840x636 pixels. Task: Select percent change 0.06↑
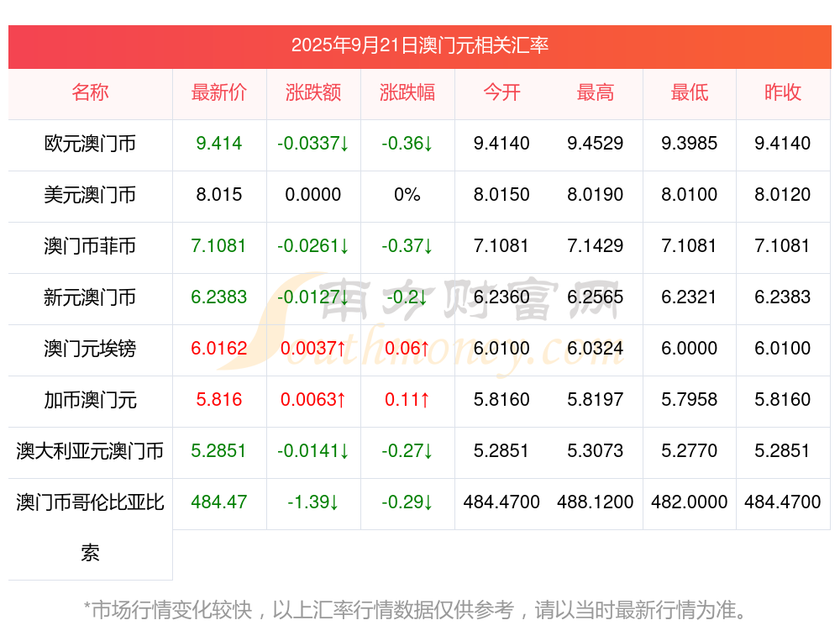tap(407, 349)
